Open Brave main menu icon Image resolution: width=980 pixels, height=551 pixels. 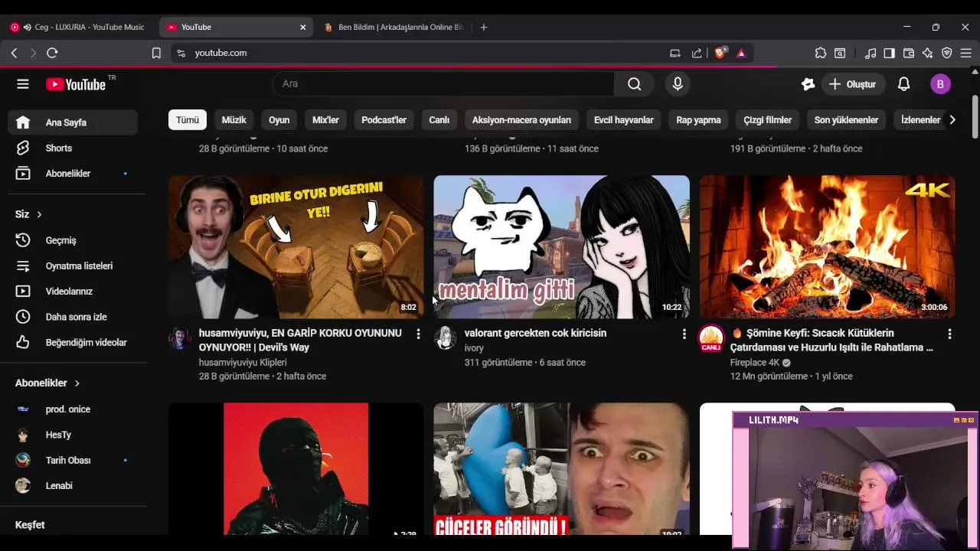coord(966,53)
